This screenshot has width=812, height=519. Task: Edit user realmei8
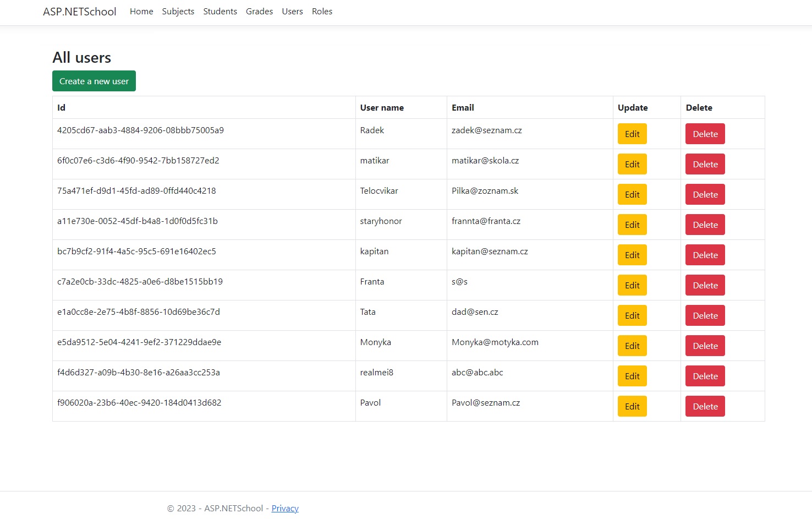[x=632, y=376]
